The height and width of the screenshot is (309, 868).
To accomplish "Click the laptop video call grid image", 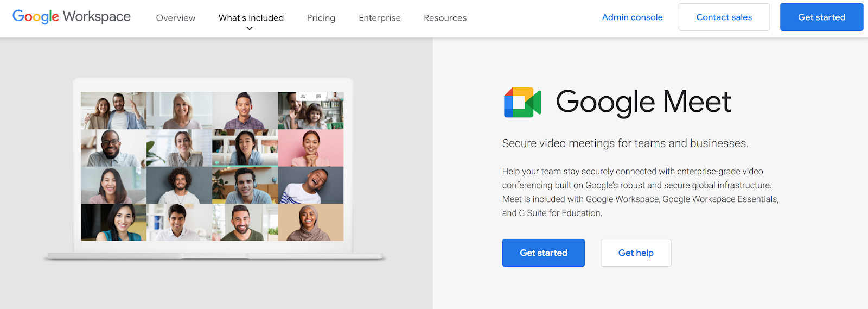I will point(212,166).
